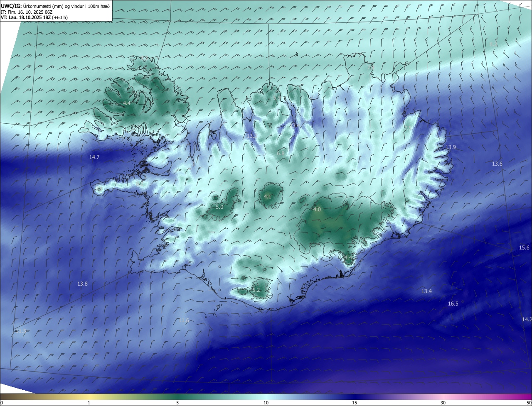532x406 pixels.
Task: Click the 0 label starting the color scale
Action: point(2,403)
